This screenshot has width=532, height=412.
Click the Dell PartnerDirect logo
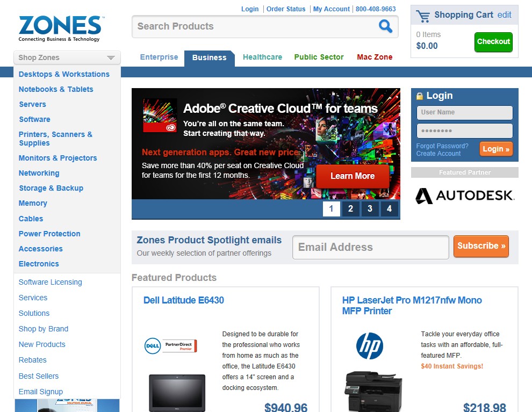(x=171, y=346)
